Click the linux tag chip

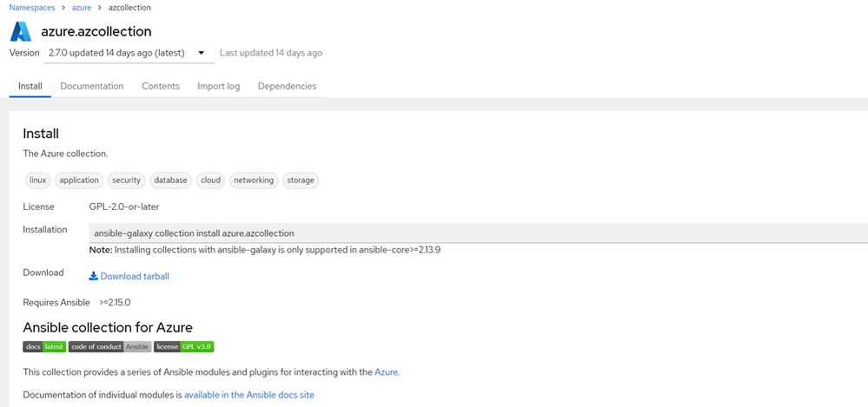pyautogui.click(x=38, y=181)
